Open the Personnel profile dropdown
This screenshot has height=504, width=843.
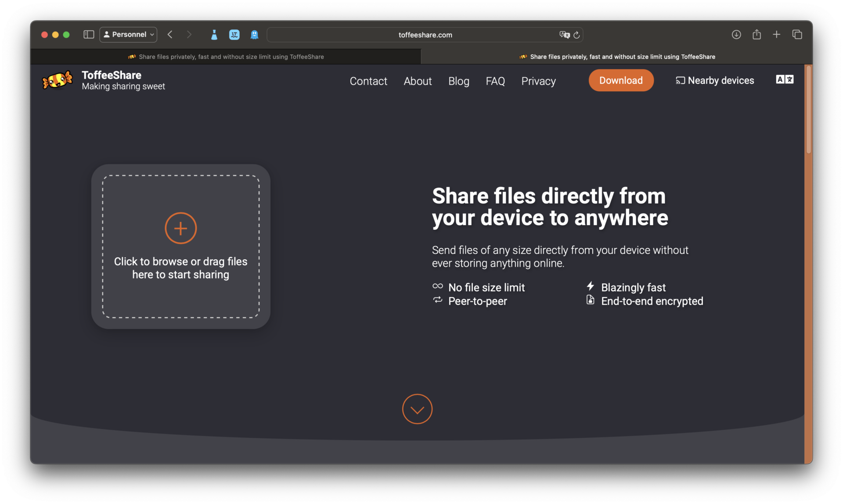click(128, 34)
